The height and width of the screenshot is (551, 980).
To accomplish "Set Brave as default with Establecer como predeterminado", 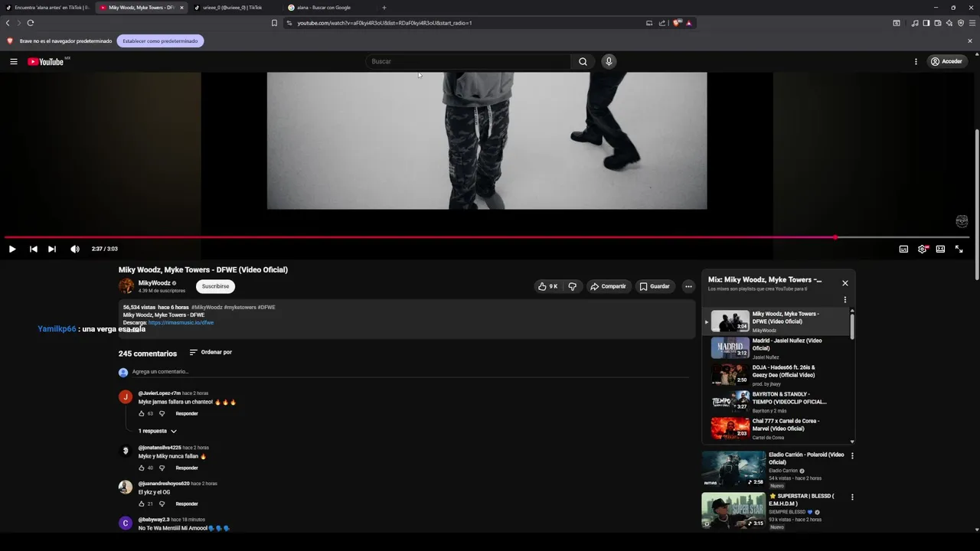I will [x=160, y=41].
